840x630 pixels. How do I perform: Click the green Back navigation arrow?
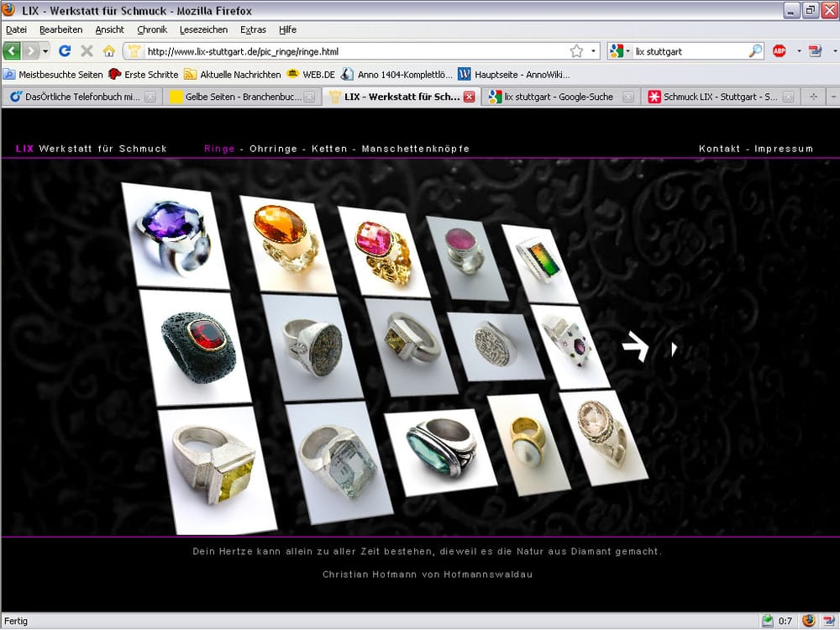click(12, 51)
